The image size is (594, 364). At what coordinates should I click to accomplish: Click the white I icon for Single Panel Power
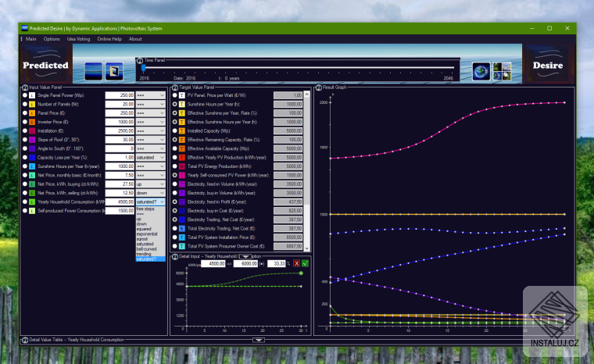[x=32, y=95]
